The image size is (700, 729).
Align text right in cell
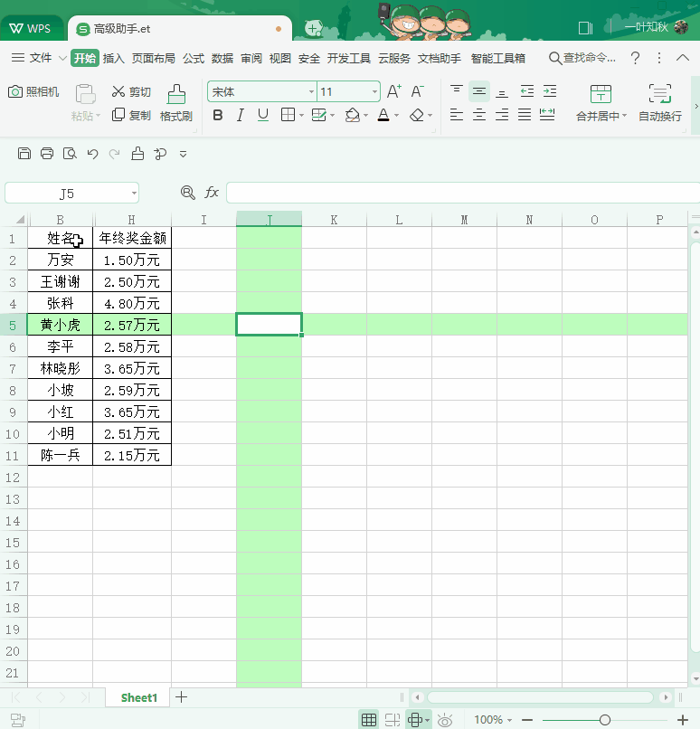tap(502, 114)
